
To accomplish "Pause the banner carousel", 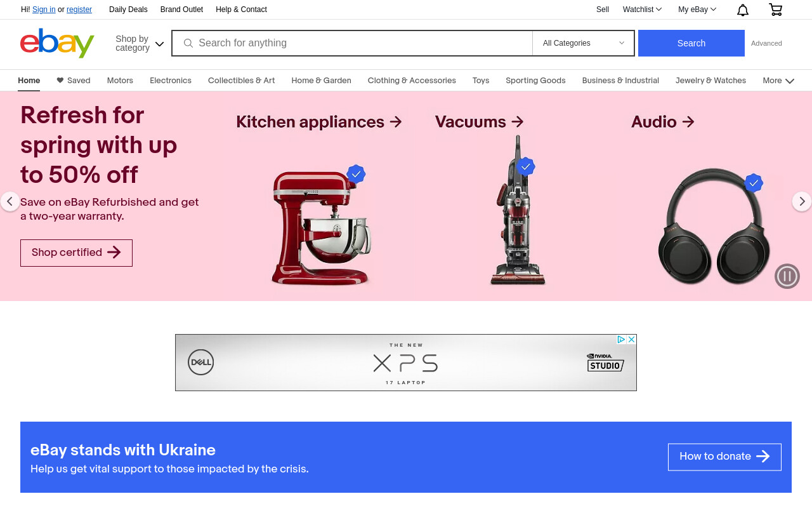I will point(787,276).
